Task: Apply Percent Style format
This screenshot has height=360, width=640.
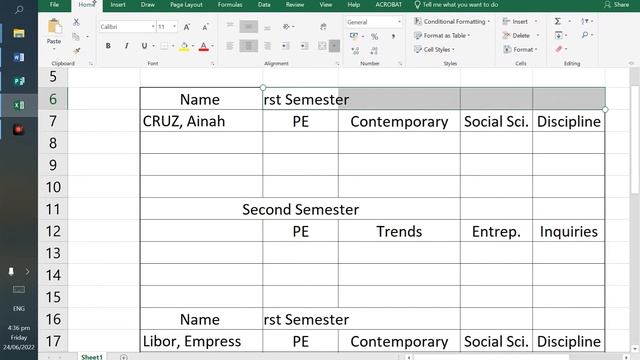Action: tap(375, 37)
